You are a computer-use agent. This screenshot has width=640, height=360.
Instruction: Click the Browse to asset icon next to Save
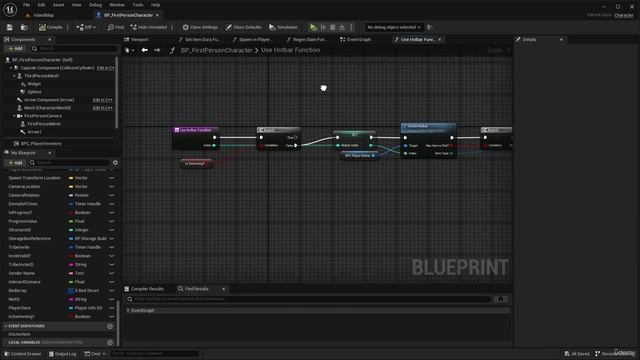click(x=24, y=27)
